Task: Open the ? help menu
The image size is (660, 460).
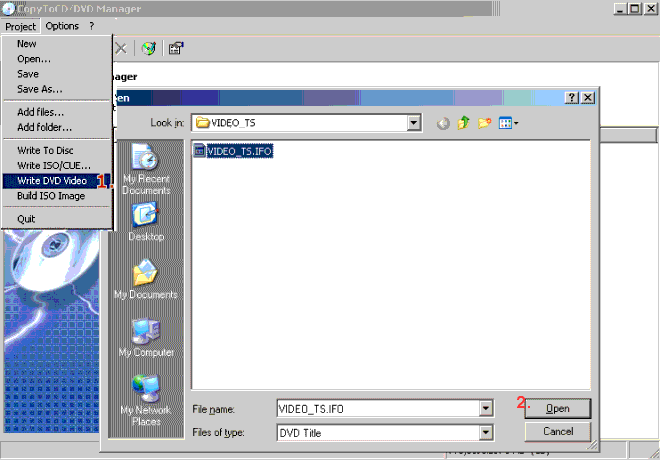Action: point(91,26)
